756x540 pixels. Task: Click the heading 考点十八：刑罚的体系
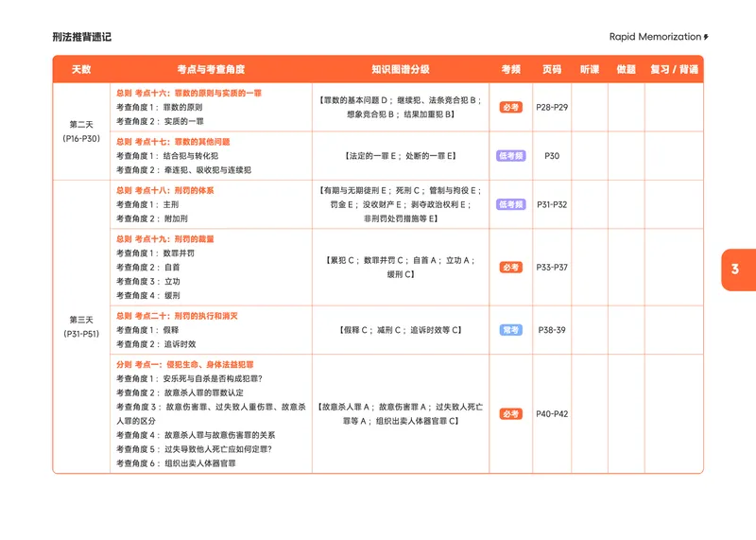click(x=164, y=191)
